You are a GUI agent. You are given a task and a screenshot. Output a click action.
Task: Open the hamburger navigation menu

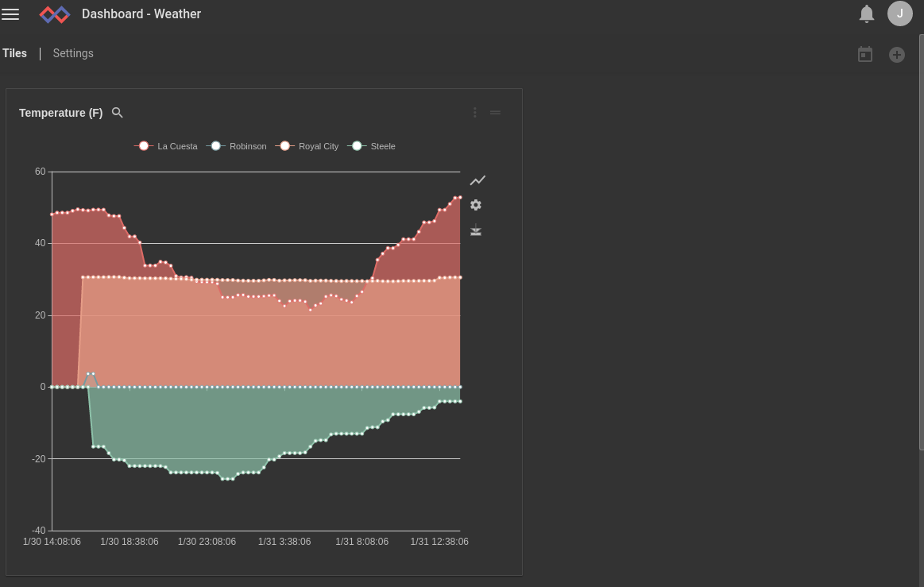tap(10, 14)
